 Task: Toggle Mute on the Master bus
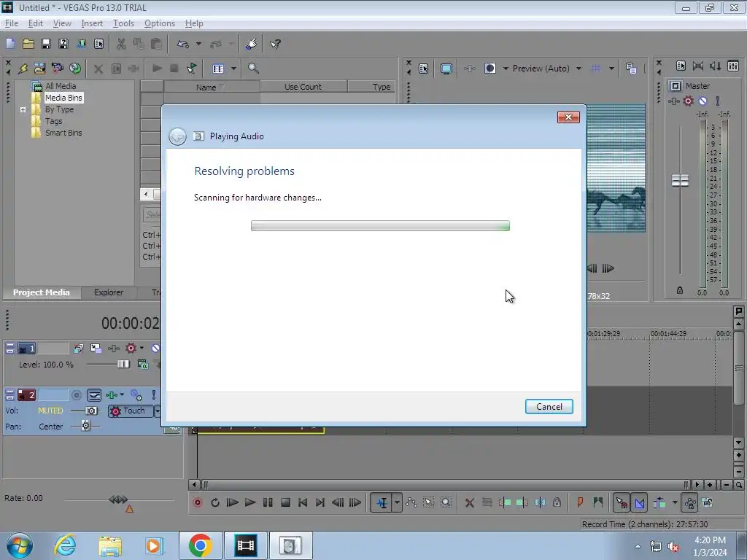(703, 101)
